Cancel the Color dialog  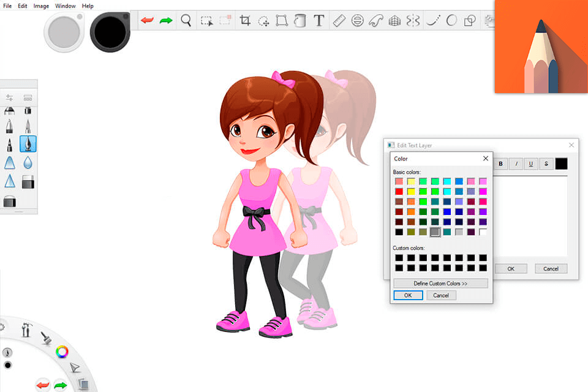coord(441,295)
